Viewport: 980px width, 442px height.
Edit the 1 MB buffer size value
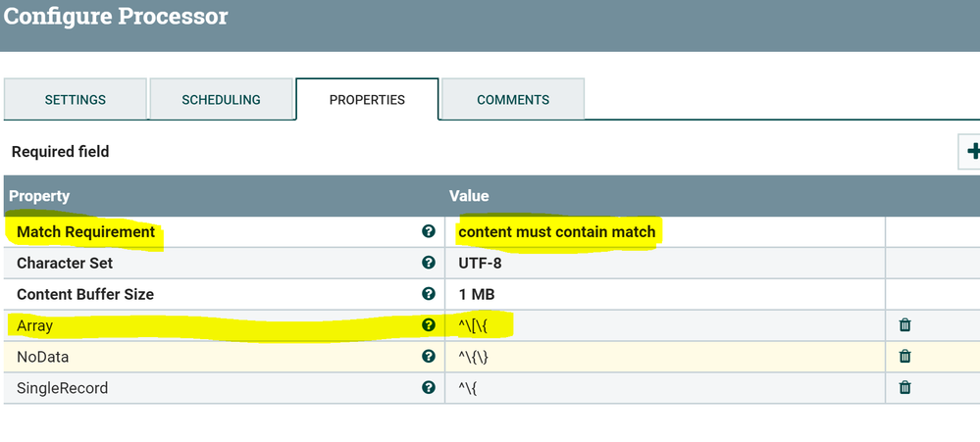tap(477, 294)
